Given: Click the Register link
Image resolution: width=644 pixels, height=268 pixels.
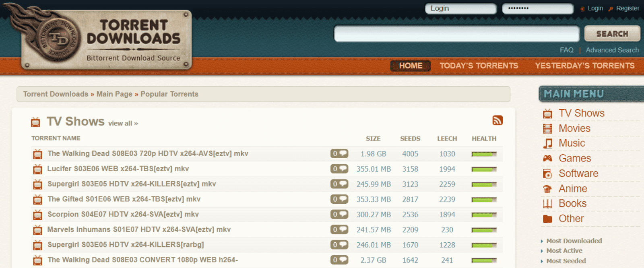Looking at the screenshot, I should click(x=627, y=8).
